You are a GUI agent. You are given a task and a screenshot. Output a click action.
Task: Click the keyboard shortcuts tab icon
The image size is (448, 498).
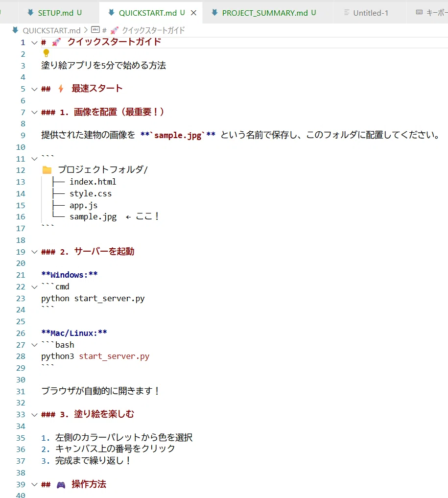(419, 12)
